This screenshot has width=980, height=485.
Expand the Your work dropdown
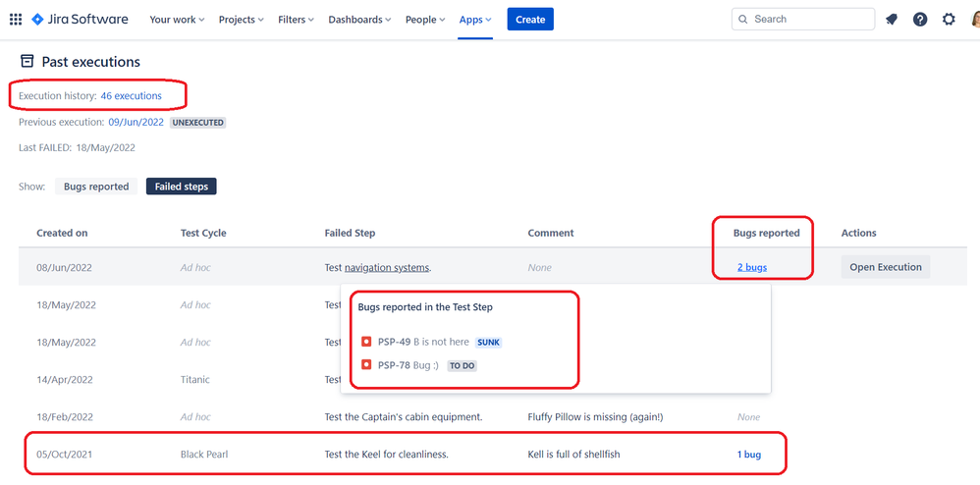(177, 20)
